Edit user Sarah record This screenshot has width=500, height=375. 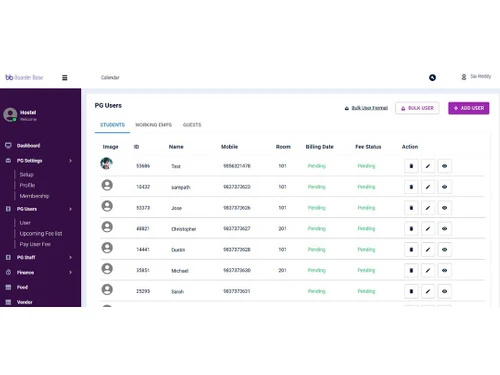point(428,291)
